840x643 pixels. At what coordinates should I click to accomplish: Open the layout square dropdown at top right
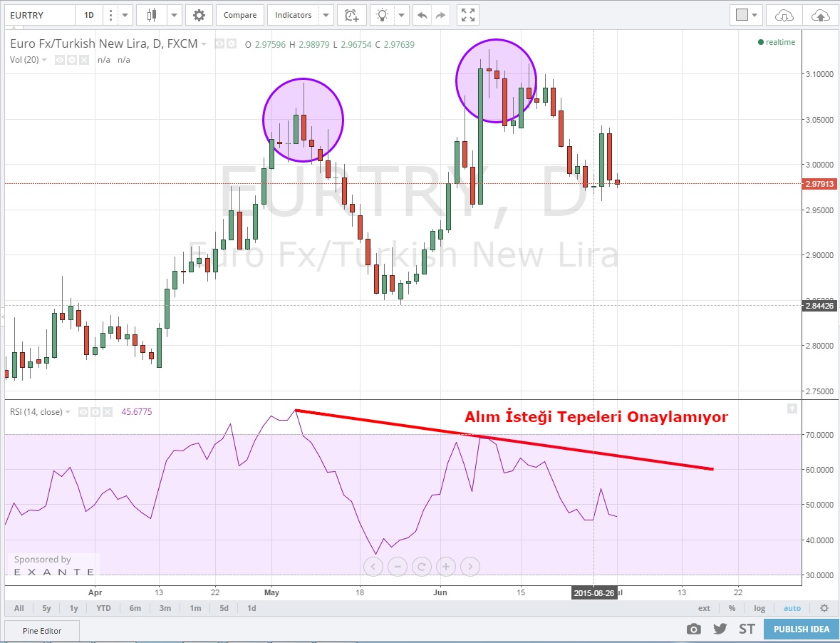click(x=746, y=15)
